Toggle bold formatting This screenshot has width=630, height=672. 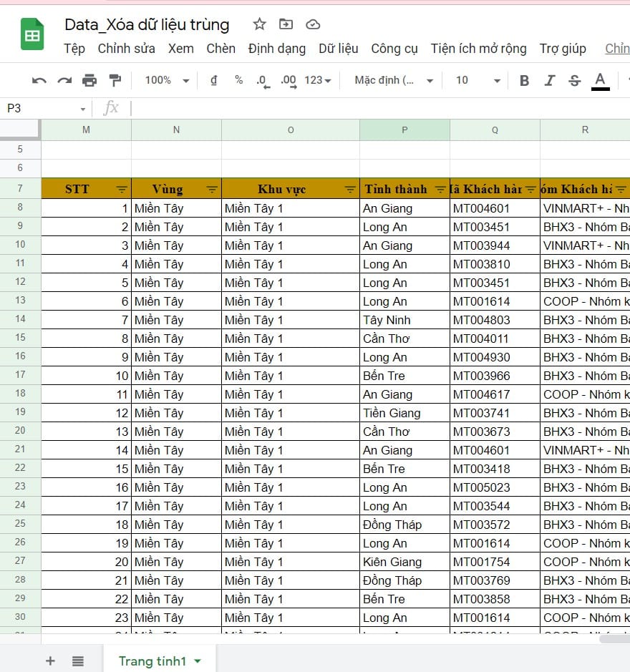(524, 80)
